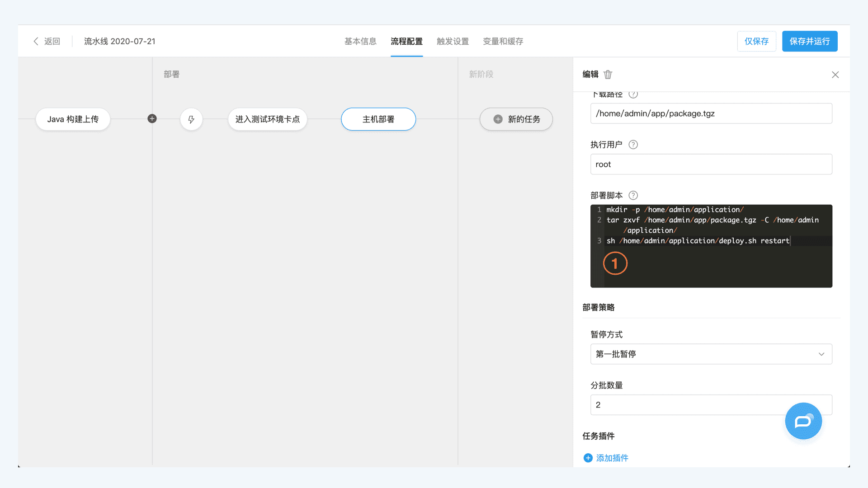
Task: Click the 仅保存 button
Action: point(756,41)
